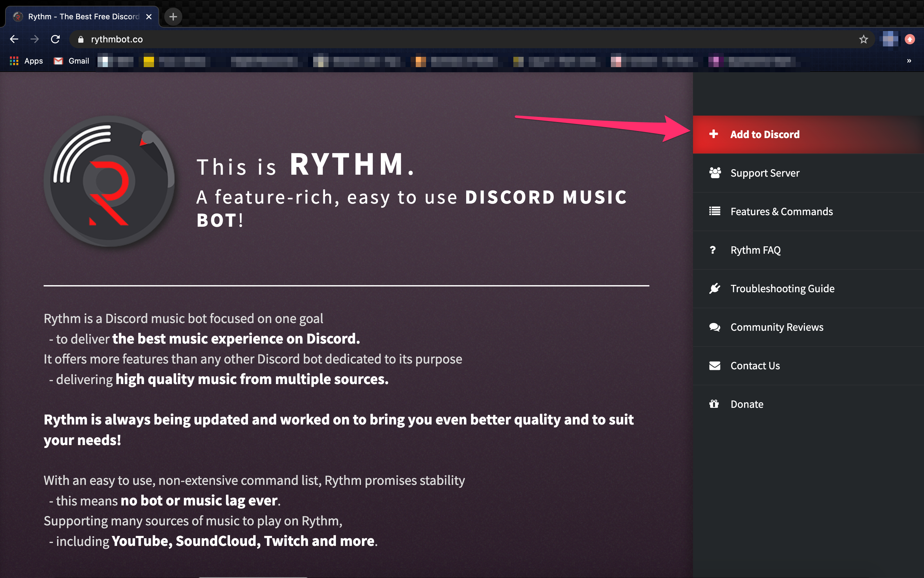Close the Rythm browser tab
The width and height of the screenshot is (924, 578).
tap(149, 16)
